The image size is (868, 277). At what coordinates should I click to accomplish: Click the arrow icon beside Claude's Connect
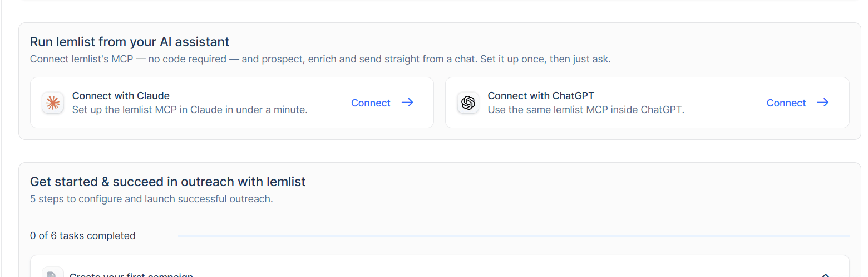point(407,103)
